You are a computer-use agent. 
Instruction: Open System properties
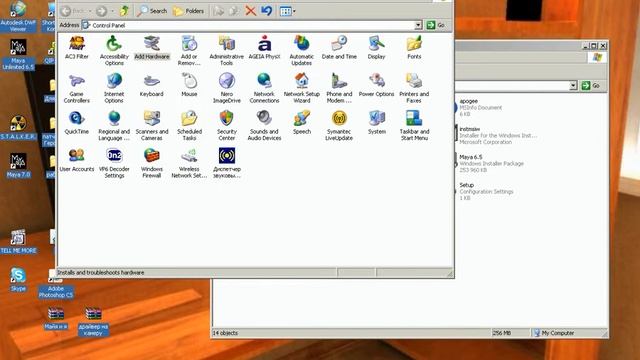376,122
